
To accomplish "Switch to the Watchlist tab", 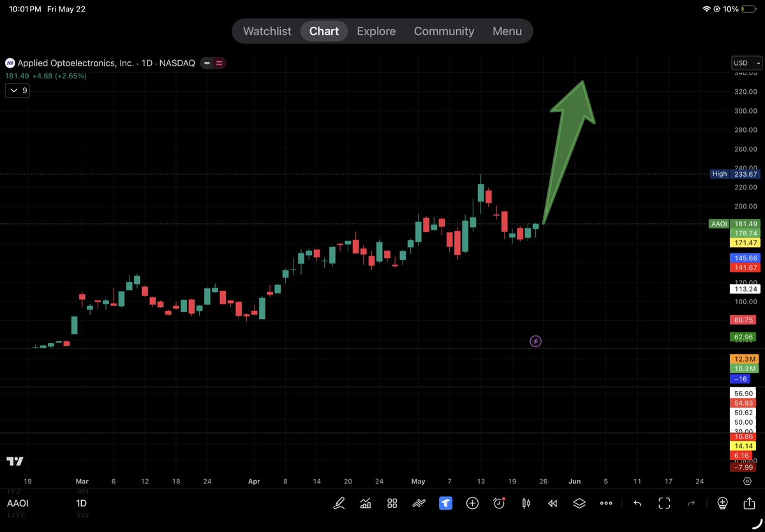I will click(267, 31).
